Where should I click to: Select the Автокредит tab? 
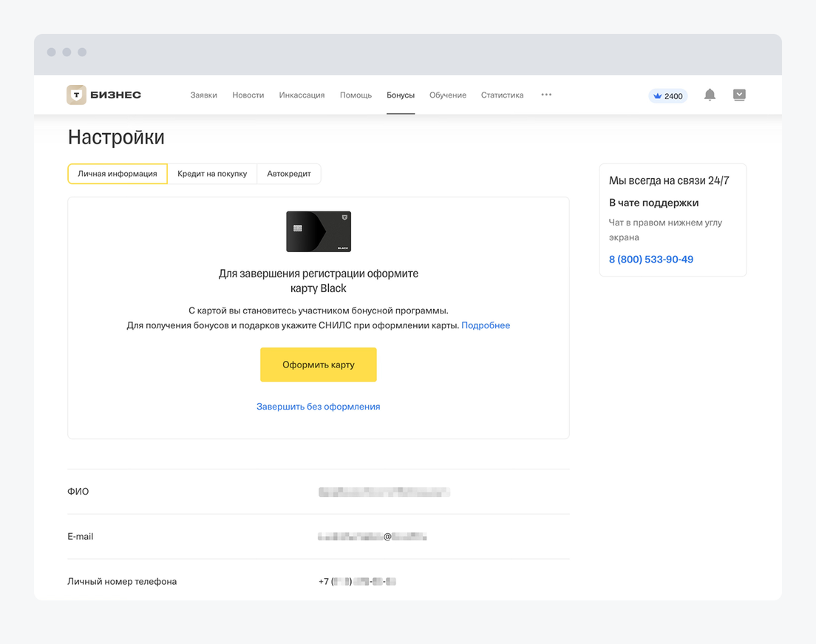[289, 174]
